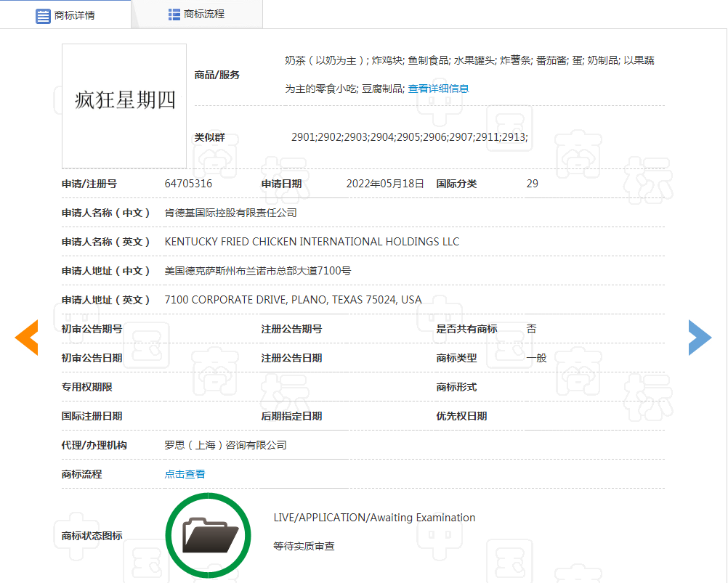The height and width of the screenshot is (583, 728).
Task: Click the 初审公告日期 label
Action: coord(92,358)
